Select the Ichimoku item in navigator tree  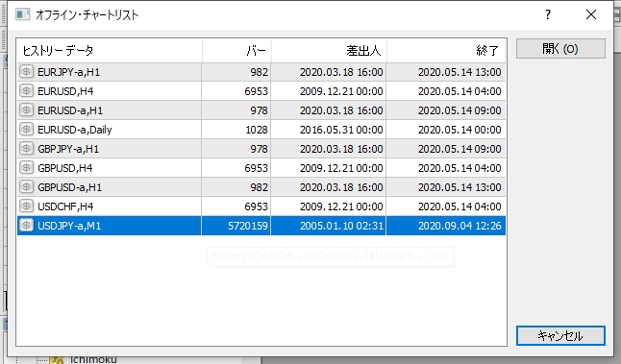click(93, 359)
